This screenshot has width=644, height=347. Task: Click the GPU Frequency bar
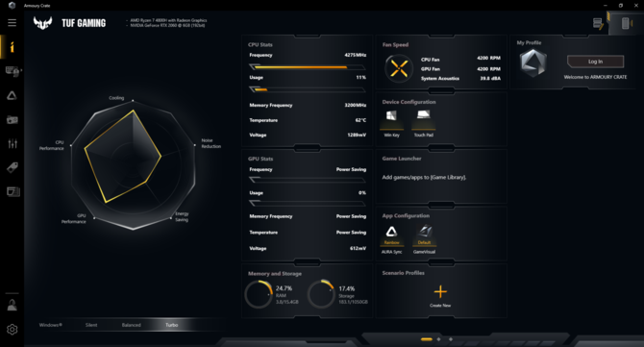point(308,180)
